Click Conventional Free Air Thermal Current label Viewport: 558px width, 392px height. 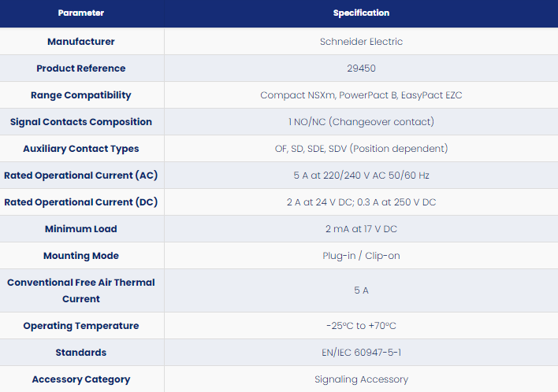point(80,290)
